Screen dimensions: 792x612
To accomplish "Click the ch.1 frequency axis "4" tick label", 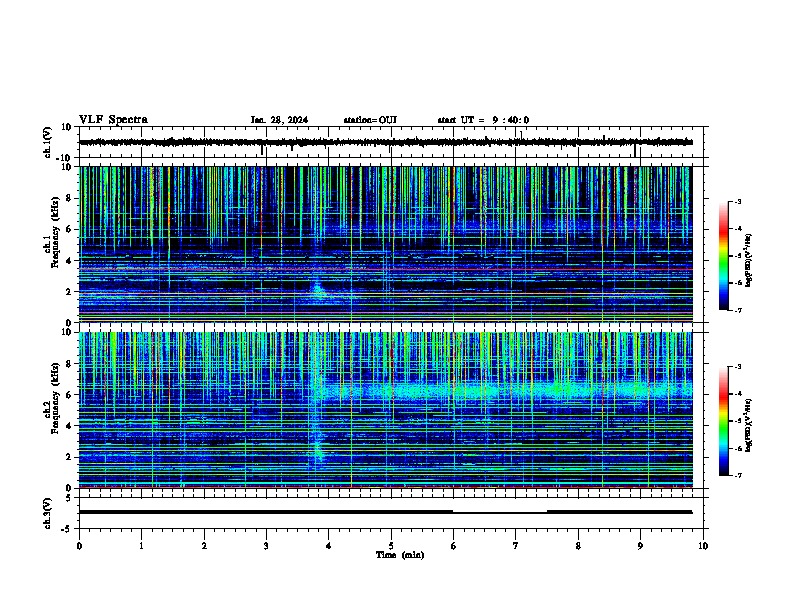I will pyautogui.click(x=69, y=261).
